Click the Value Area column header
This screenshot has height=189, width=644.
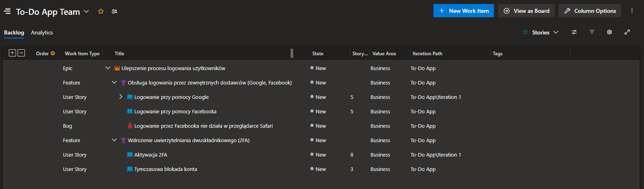click(384, 53)
